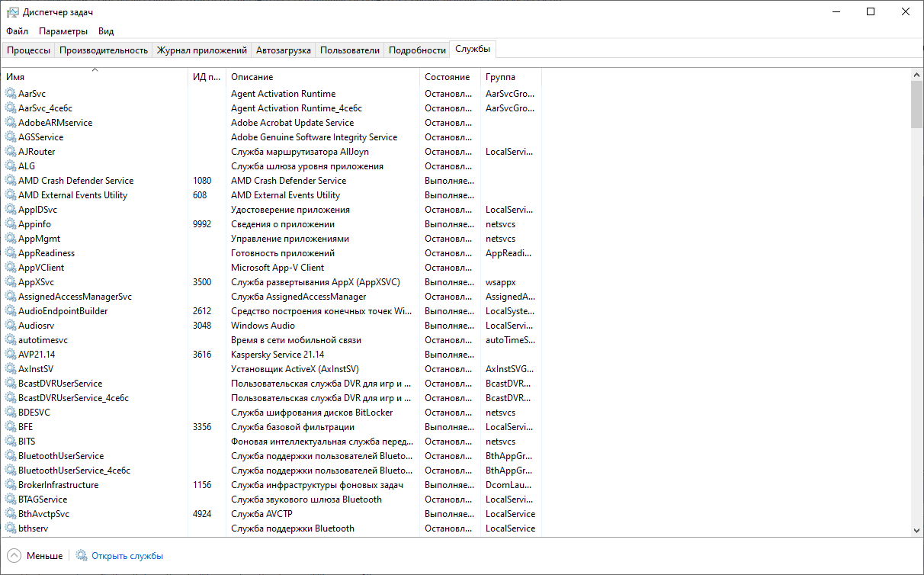Select the AarSvc_4ce6c service row

[273, 108]
